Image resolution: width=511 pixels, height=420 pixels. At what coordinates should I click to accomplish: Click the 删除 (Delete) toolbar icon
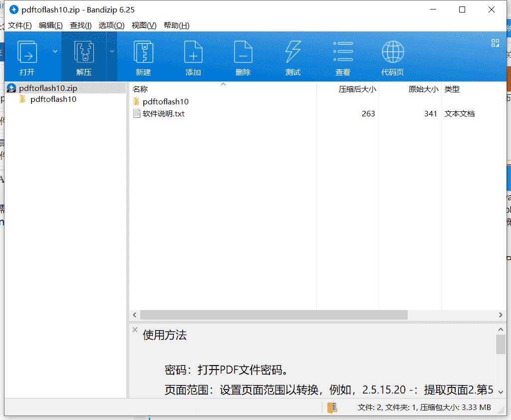tap(243, 52)
